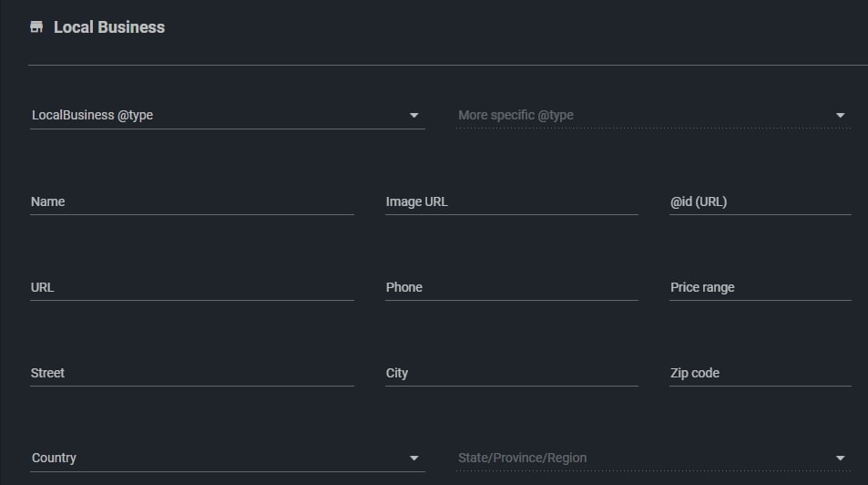The width and height of the screenshot is (868, 485).
Task: Select the @id (URL) field
Action: (760, 202)
